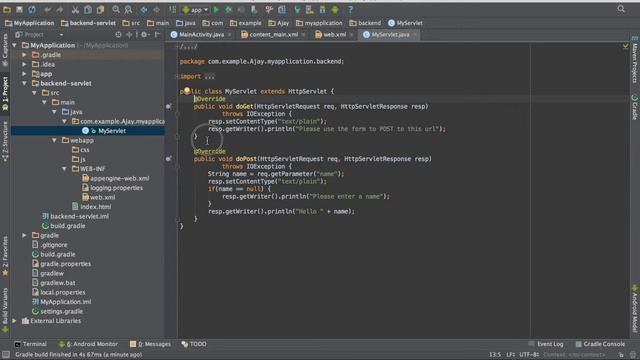This screenshot has width=640, height=360.
Task: Click the scroll-from-source target icon
Action: (118, 35)
